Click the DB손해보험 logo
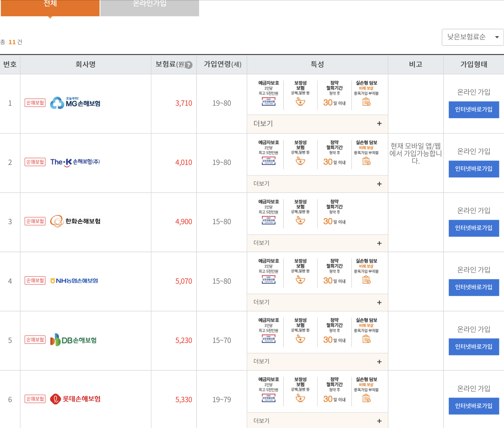This screenshot has height=428, width=504. click(x=74, y=340)
